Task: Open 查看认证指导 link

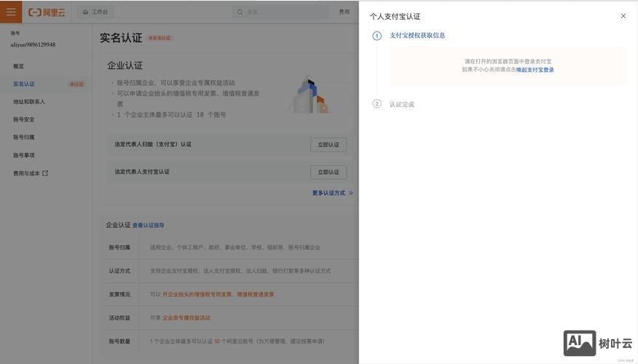Action: pos(148,225)
